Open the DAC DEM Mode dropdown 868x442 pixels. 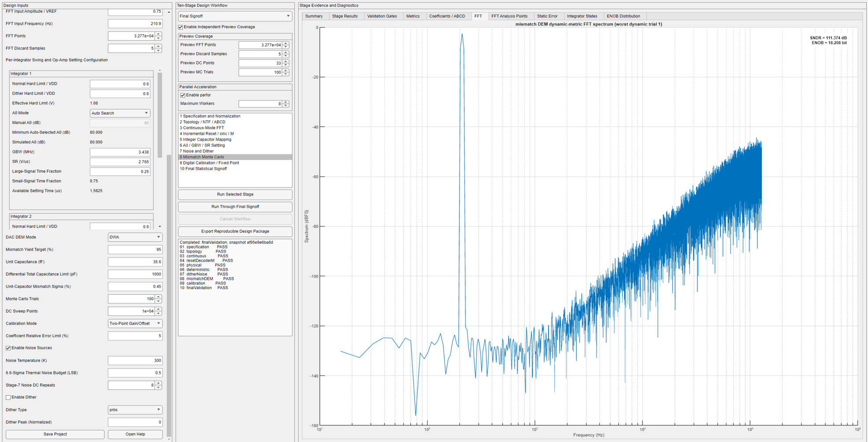click(x=135, y=237)
